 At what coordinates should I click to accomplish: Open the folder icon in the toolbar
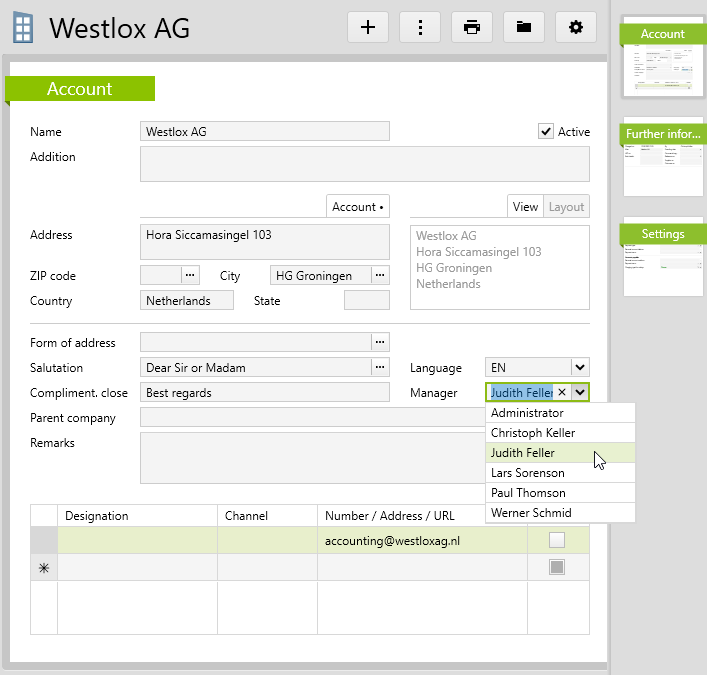[524, 28]
